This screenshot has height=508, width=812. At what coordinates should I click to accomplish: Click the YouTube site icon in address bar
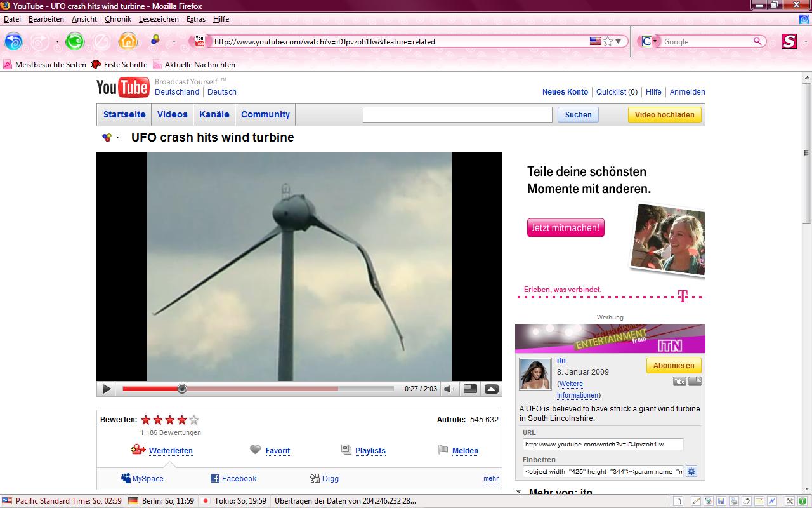[x=200, y=41]
